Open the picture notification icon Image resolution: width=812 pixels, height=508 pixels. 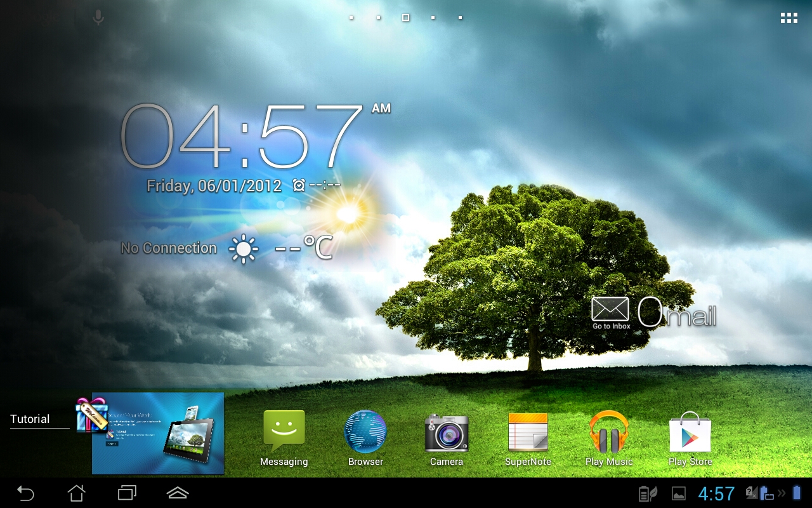679,493
